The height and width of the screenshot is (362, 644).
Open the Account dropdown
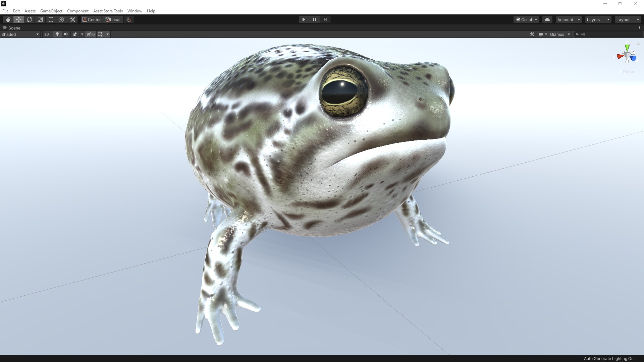click(569, 19)
